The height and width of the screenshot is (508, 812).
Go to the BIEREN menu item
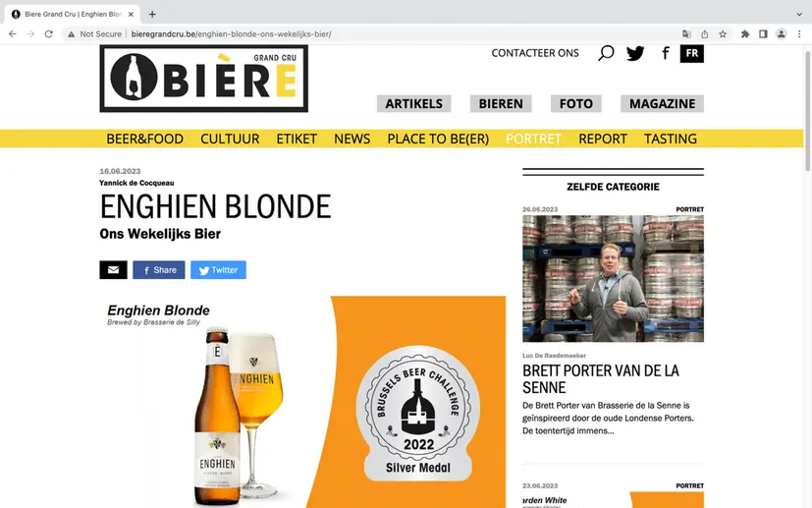pyautogui.click(x=501, y=104)
